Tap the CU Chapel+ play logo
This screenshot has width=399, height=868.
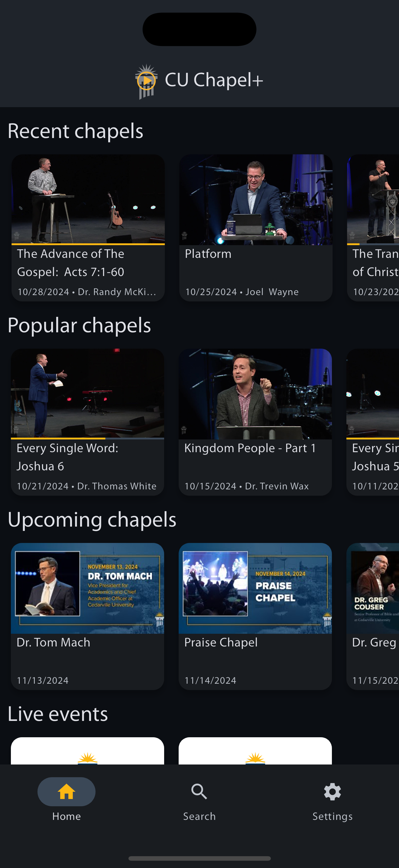146,81
